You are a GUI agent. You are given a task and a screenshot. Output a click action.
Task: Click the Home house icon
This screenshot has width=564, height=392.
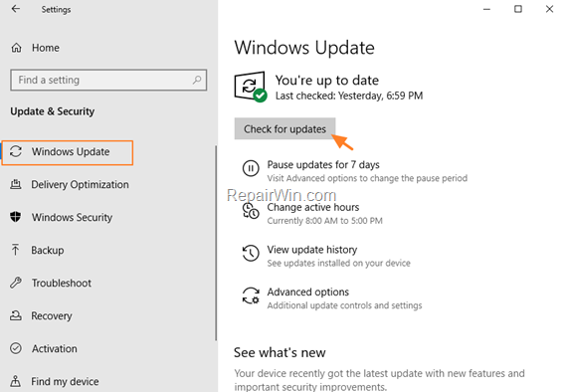click(x=16, y=48)
